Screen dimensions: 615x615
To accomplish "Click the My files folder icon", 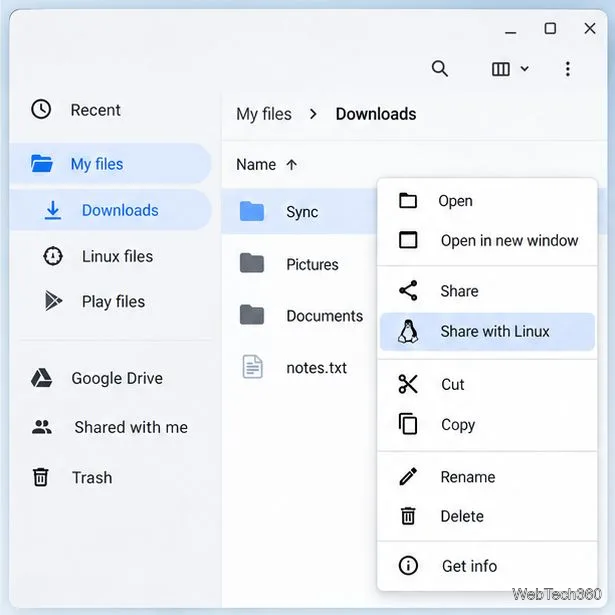I will coord(42,164).
